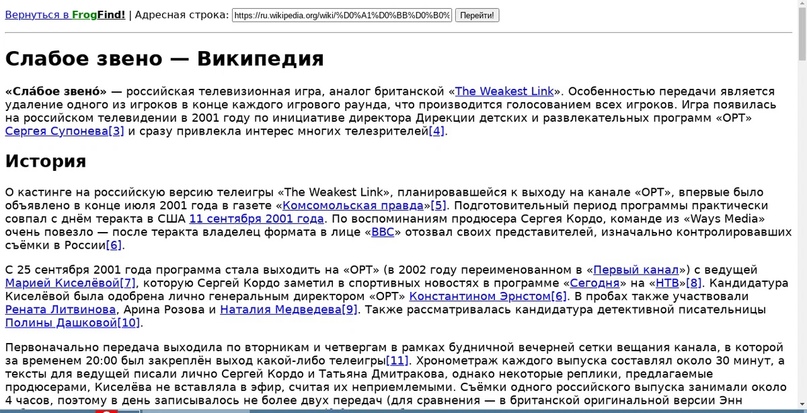Open 'The Weakest Link' article link
Image resolution: width=807 pixels, height=413 pixels.
click(504, 91)
